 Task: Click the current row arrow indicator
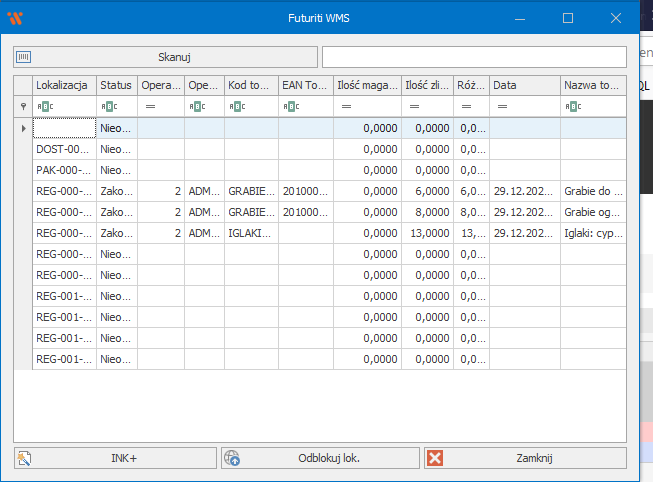(x=23, y=128)
